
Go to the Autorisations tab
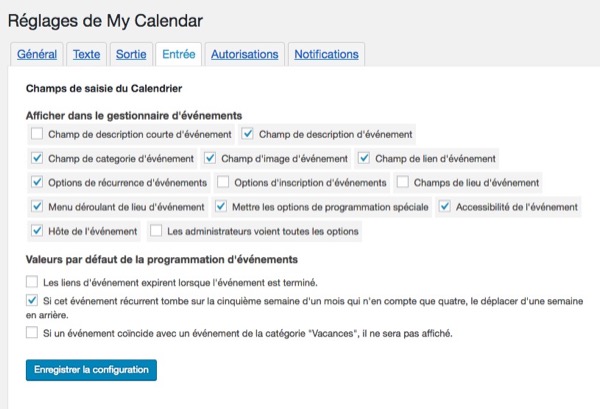coord(245,54)
